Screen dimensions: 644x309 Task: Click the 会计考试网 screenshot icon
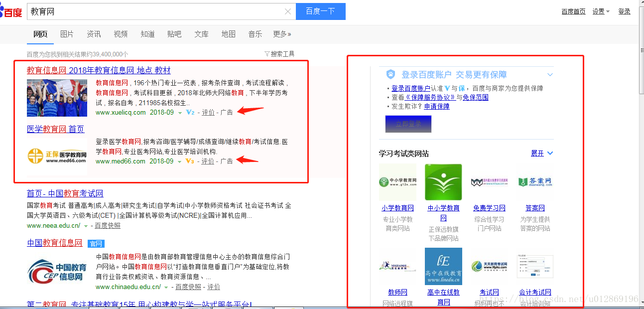(535, 266)
